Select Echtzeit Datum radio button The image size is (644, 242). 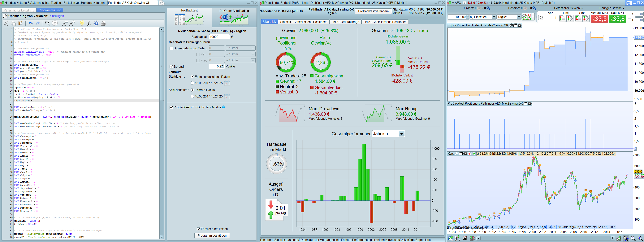[x=192, y=90]
